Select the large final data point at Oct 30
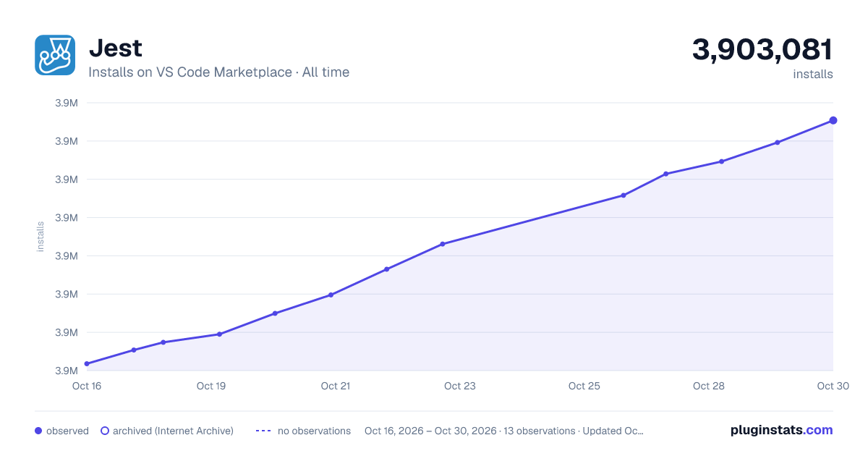The width and height of the screenshot is (868, 456). (833, 120)
